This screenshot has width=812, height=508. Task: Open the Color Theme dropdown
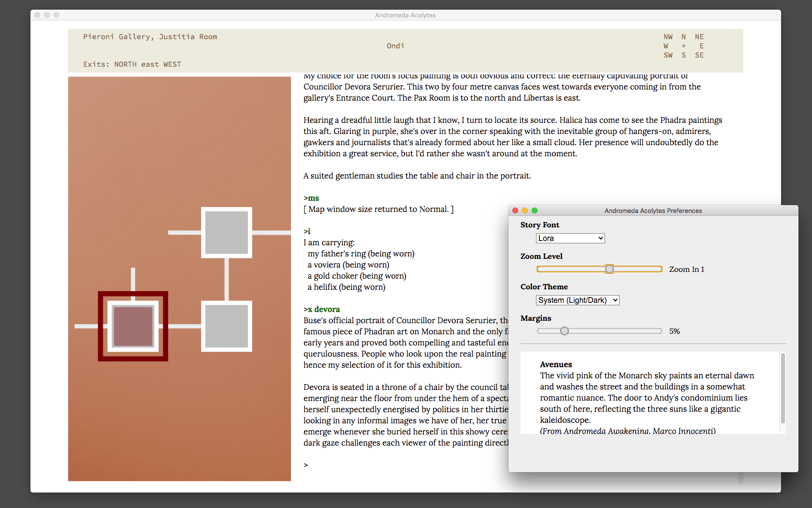click(x=578, y=300)
